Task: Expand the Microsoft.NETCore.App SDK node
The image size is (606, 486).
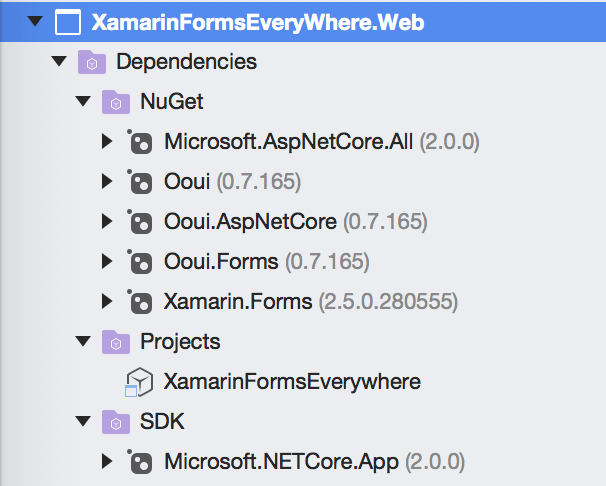Action: 107,461
